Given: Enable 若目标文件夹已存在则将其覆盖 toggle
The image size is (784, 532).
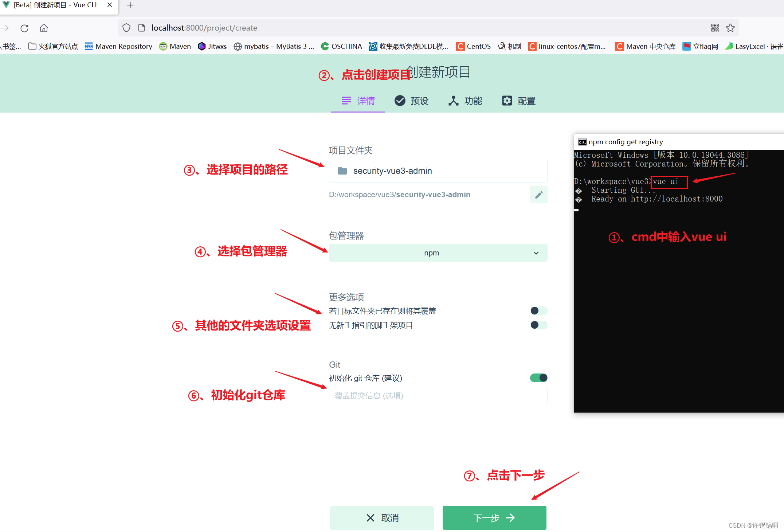Looking at the screenshot, I should click(538, 310).
